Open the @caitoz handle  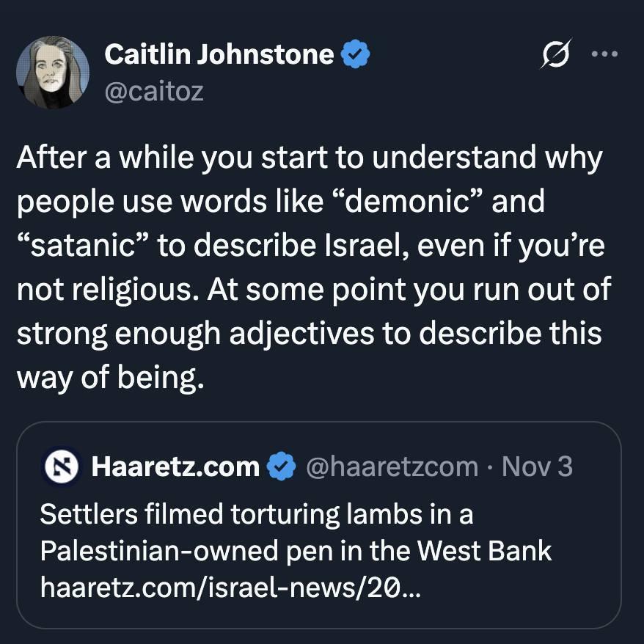(x=153, y=91)
